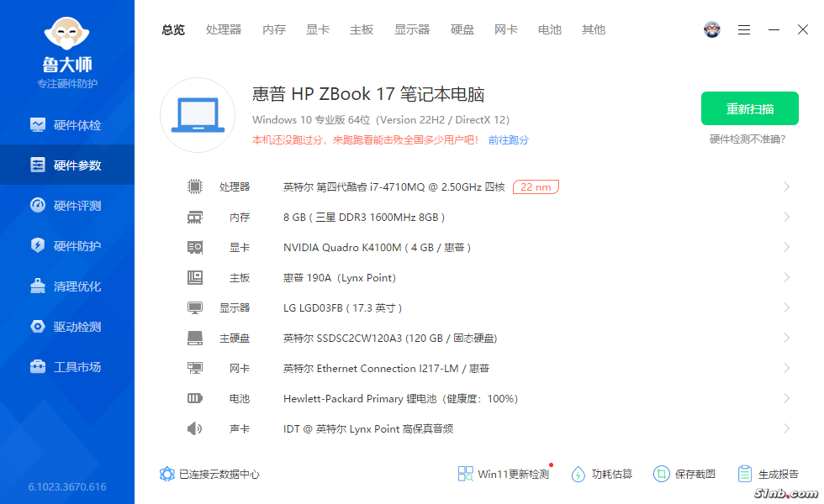Open 硬件体检 in the sidebar
824x504 pixels.
tap(66, 125)
